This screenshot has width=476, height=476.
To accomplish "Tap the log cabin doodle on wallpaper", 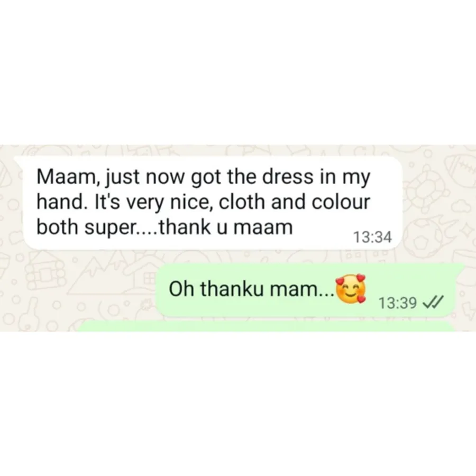I will click(45, 276).
